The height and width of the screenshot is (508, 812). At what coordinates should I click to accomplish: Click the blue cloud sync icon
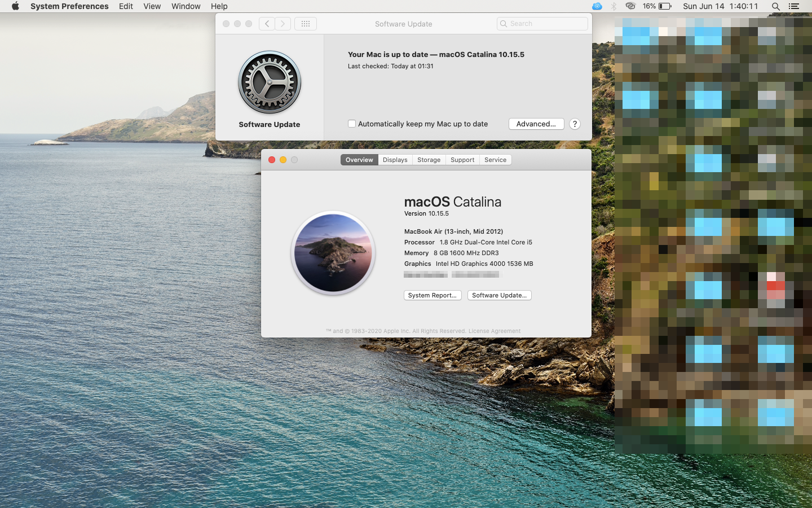click(x=597, y=6)
